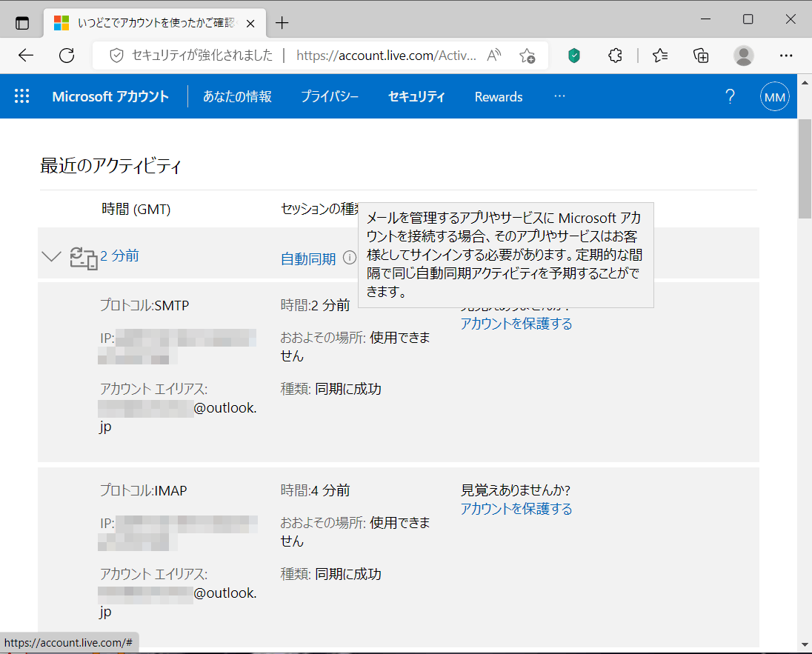Collapse the 2 分前 activity row
Viewport: 812px width, 654px height.
tap(51, 256)
